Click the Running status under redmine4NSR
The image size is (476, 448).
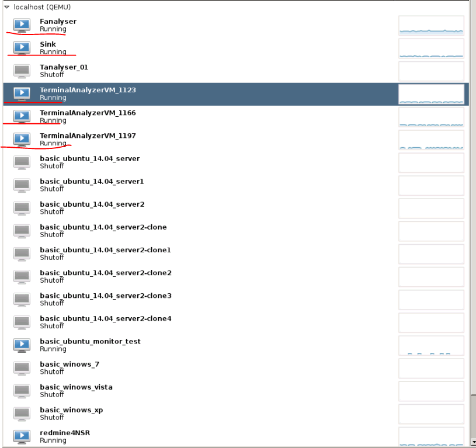[x=53, y=440]
